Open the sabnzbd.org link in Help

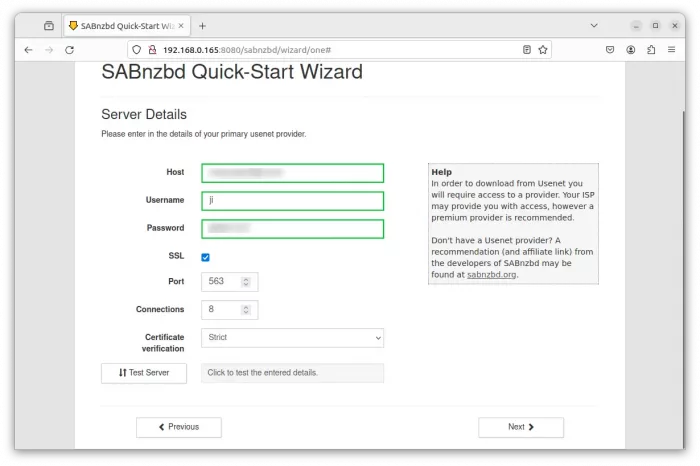point(491,274)
